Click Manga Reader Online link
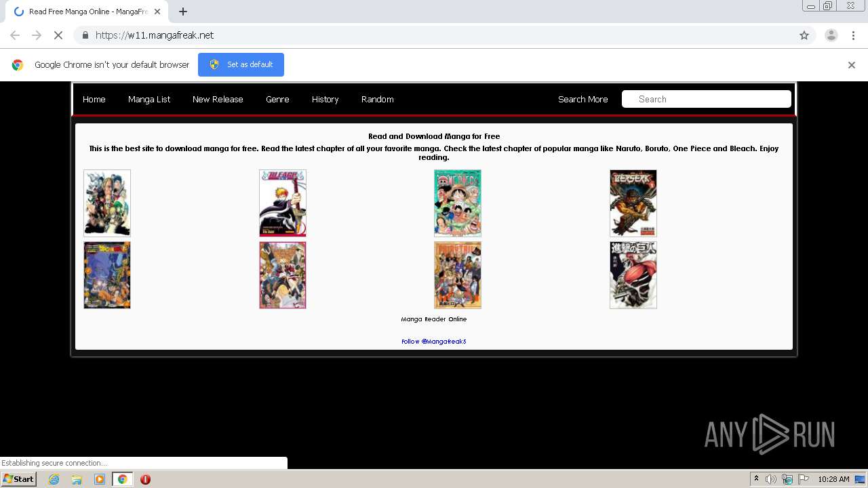The width and height of the screenshot is (868, 488). click(x=434, y=319)
